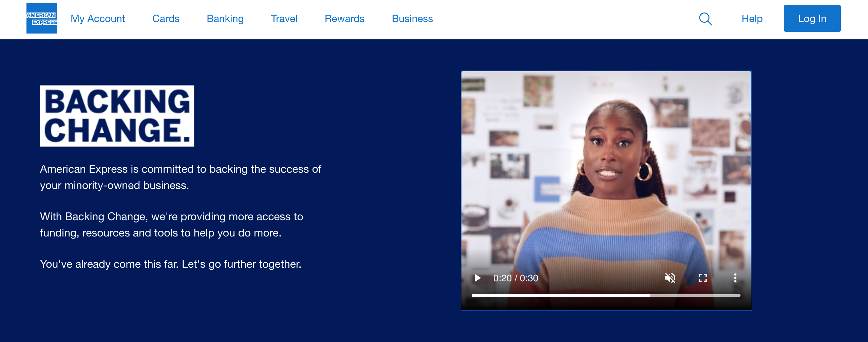Click the Backing Change logo image

click(117, 116)
